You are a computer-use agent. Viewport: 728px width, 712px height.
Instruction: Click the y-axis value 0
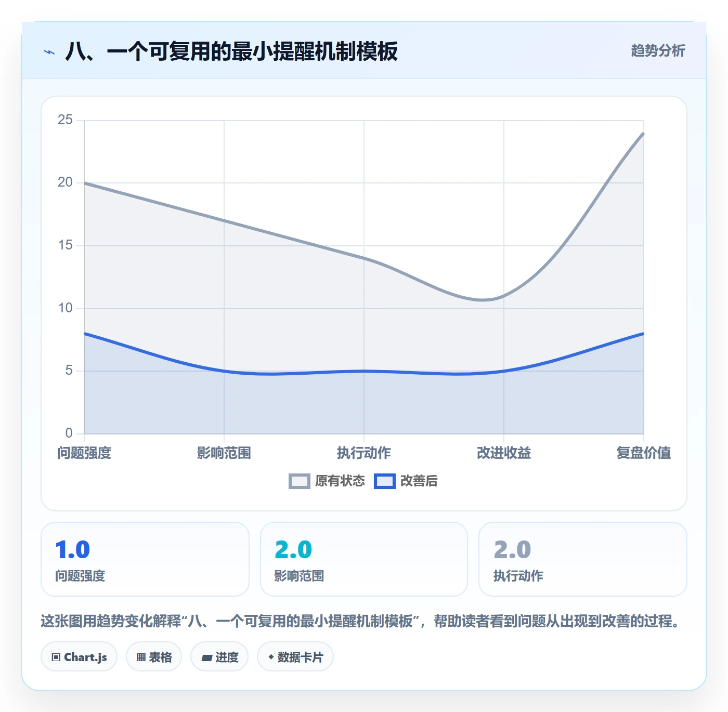tap(69, 433)
